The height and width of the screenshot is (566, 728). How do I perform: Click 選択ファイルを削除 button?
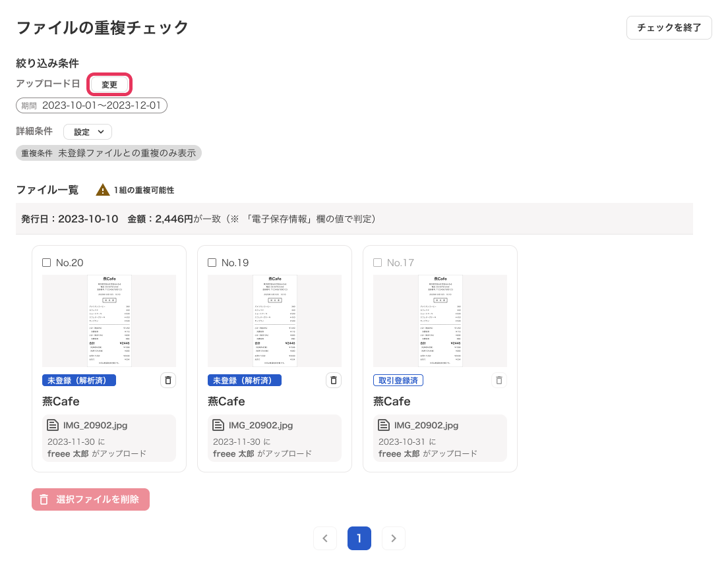(90, 499)
